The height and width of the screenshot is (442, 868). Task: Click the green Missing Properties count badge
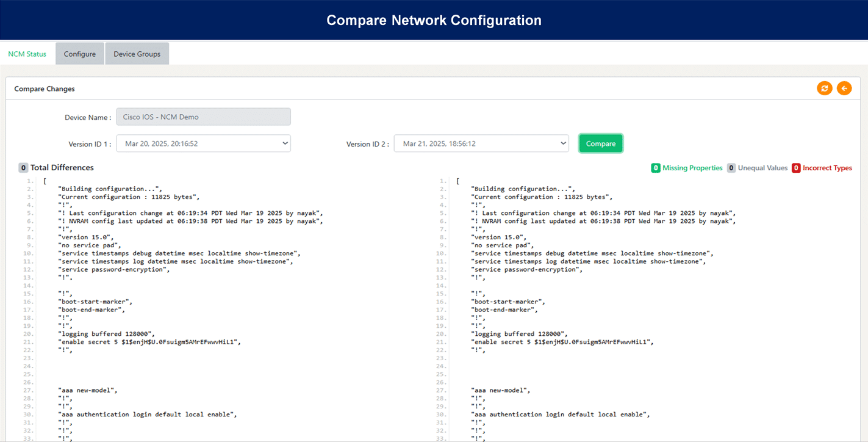656,168
